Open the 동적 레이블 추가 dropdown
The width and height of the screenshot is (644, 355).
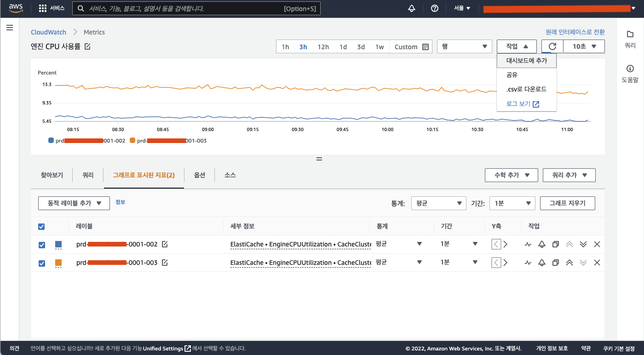74,203
